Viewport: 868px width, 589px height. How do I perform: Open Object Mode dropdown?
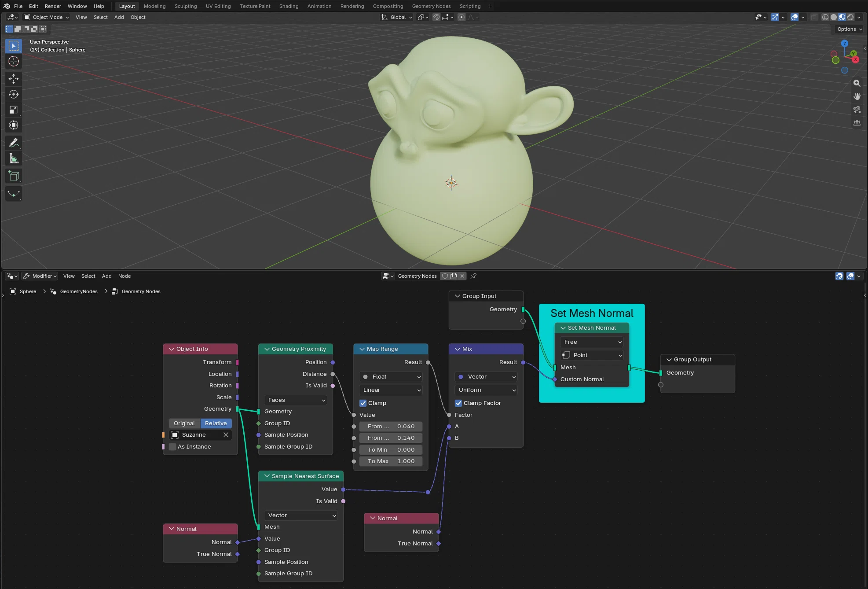(47, 17)
